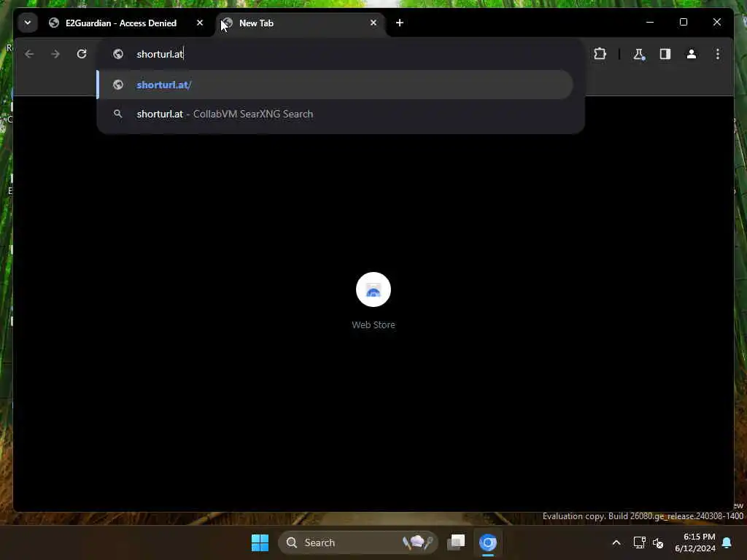Viewport: 747px width, 560px height.
Task: Open the Windows Start menu
Action: coord(260,542)
